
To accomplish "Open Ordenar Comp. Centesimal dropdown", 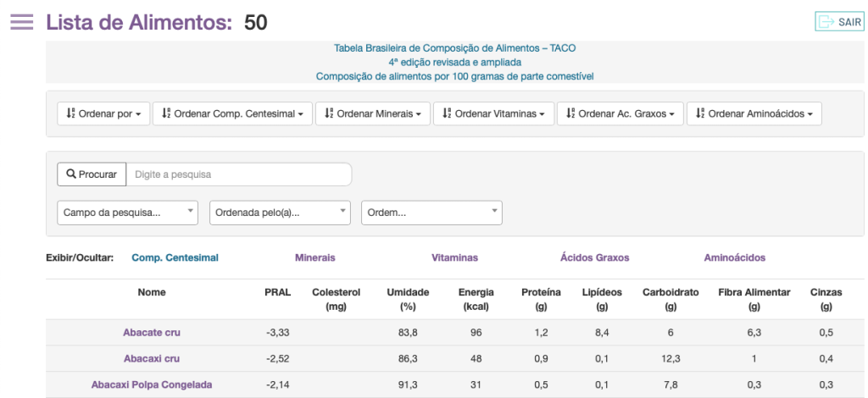I will tap(232, 113).
